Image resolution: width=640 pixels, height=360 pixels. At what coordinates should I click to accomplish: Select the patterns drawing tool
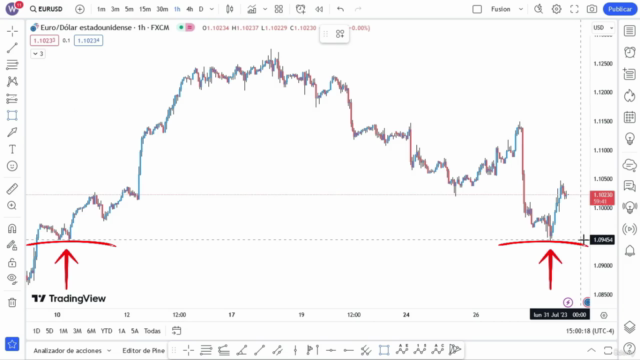coord(12,81)
